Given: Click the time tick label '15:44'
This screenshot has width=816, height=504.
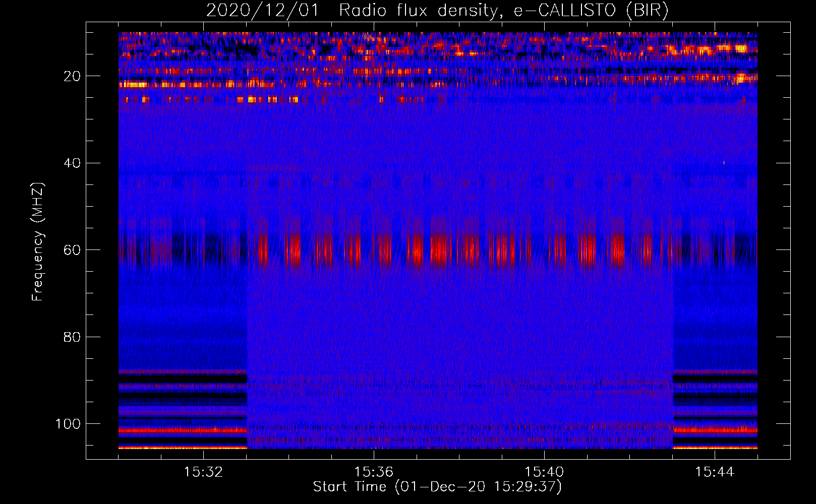Looking at the screenshot, I should [x=715, y=472].
